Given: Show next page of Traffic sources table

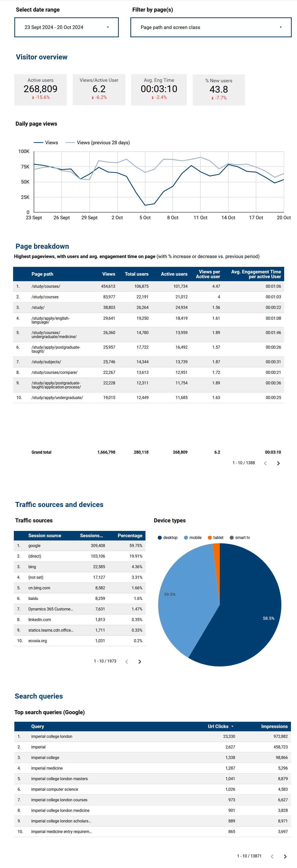Looking at the screenshot, I should (140, 662).
